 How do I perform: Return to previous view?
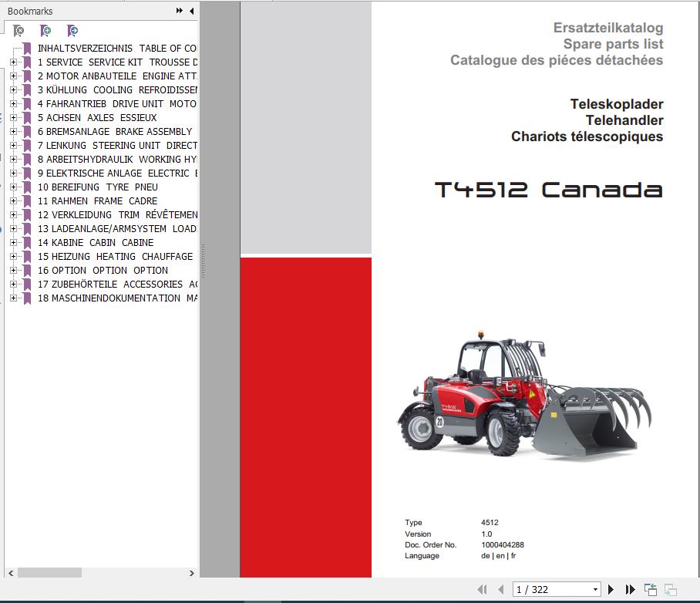coord(650,588)
